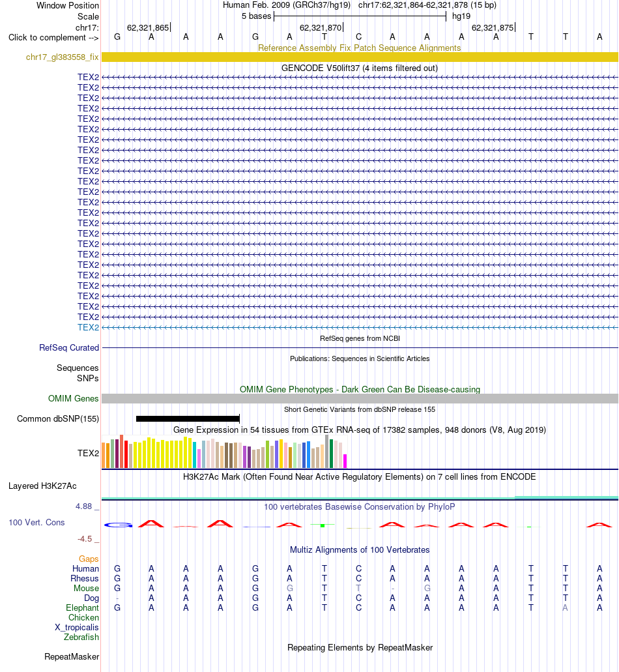Open '100 vertebrates Basewise Conservation by PhyloP' title
The width and height of the screenshot is (619, 672).
coord(360,507)
